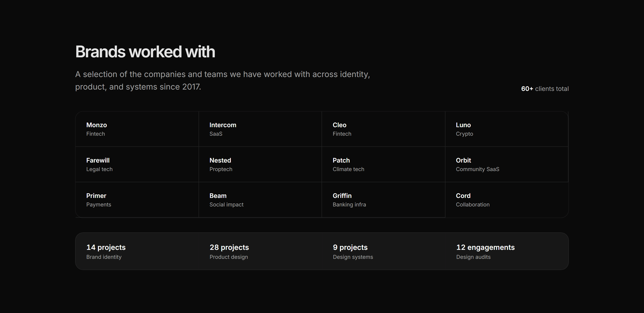Screen dimensions: 644x313
Task: Click the 'Climate tech' label
Action: click(x=348, y=169)
